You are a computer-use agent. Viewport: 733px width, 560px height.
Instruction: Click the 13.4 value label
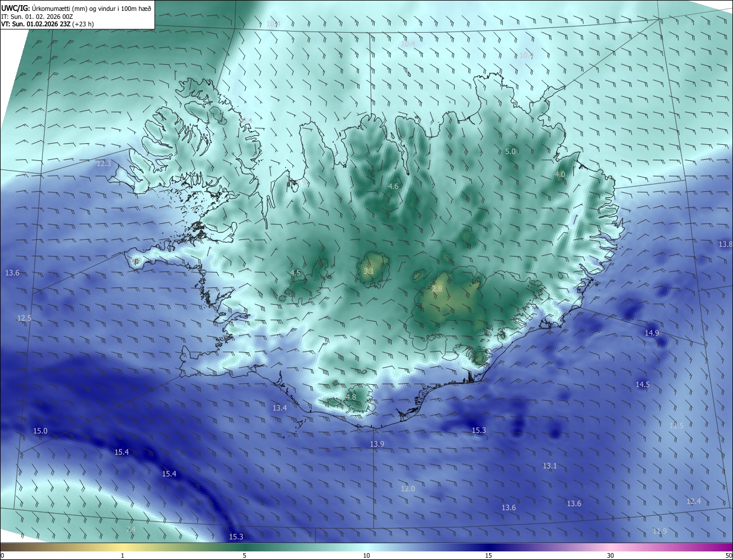click(x=279, y=408)
